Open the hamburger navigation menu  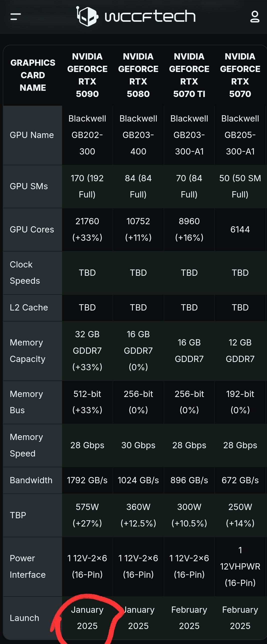click(x=16, y=17)
